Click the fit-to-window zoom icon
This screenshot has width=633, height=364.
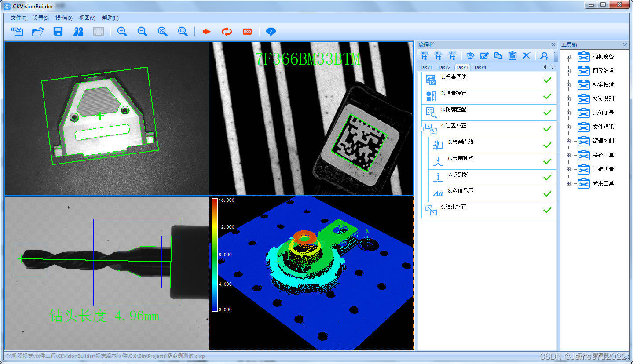(x=162, y=32)
